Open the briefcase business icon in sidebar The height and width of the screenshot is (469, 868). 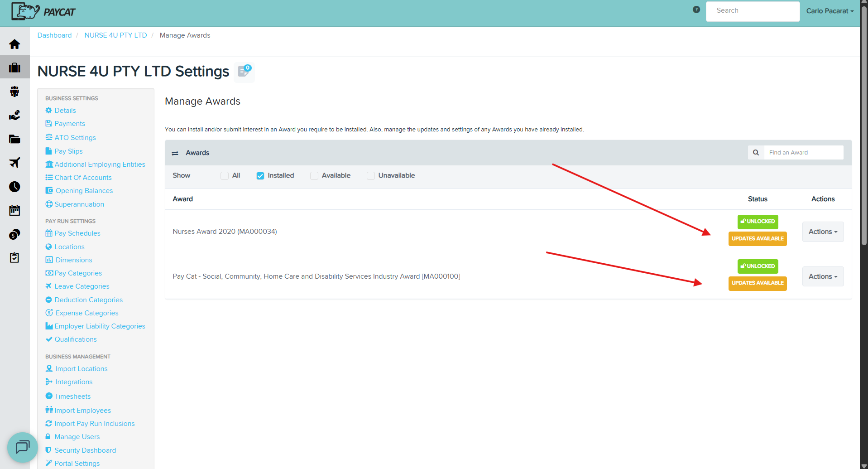pos(14,68)
